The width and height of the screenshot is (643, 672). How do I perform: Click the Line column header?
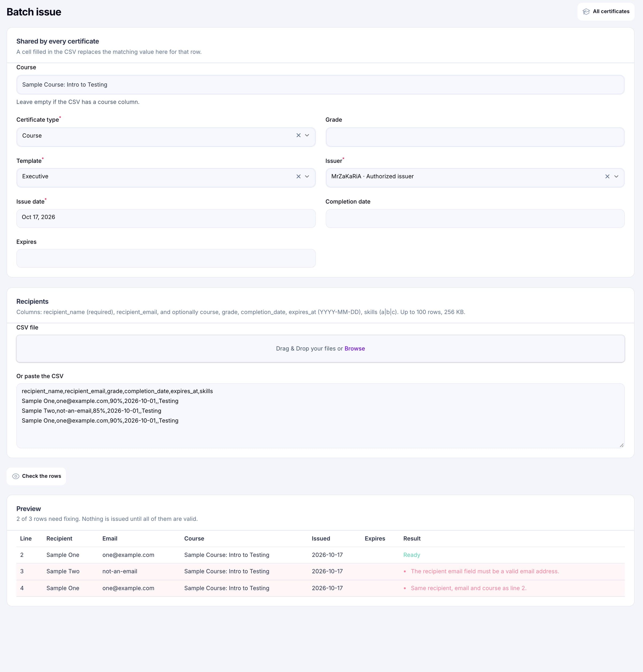click(26, 538)
